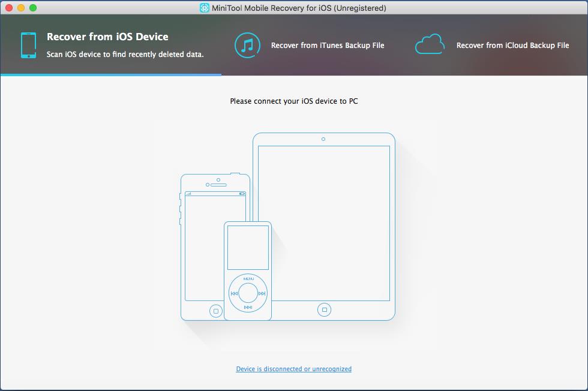Click the iTunes music note icon

247,45
